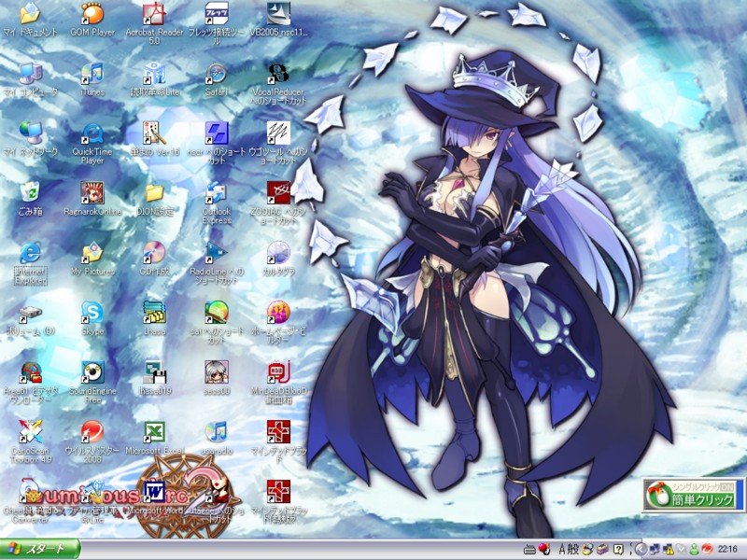Change the IME 般 conversion mode

pos(573,550)
